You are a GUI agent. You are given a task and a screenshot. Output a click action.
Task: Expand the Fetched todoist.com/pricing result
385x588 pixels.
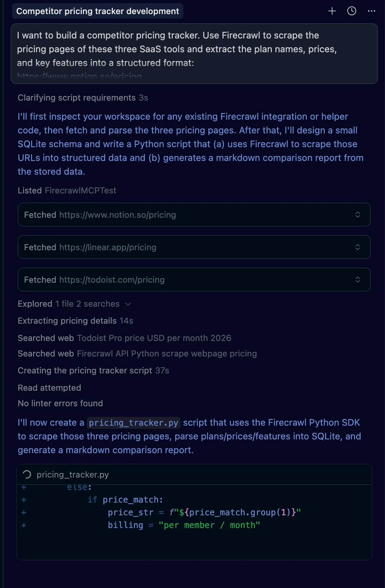coord(357,280)
